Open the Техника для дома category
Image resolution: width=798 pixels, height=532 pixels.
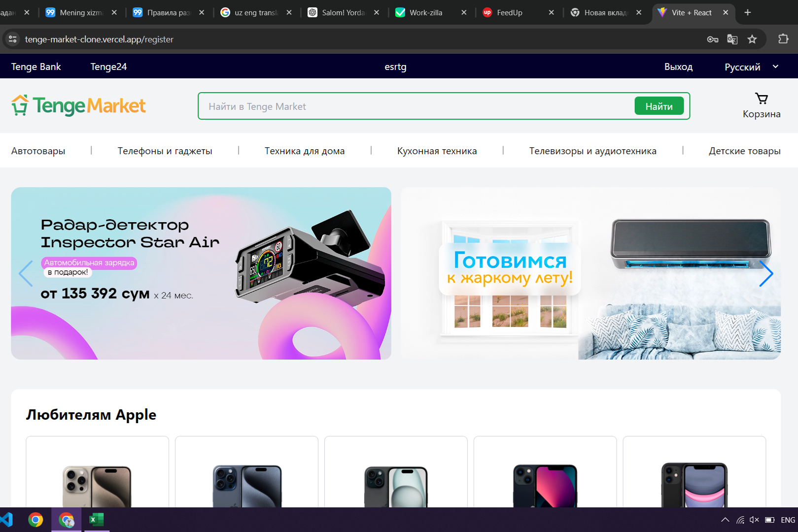pos(305,151)
